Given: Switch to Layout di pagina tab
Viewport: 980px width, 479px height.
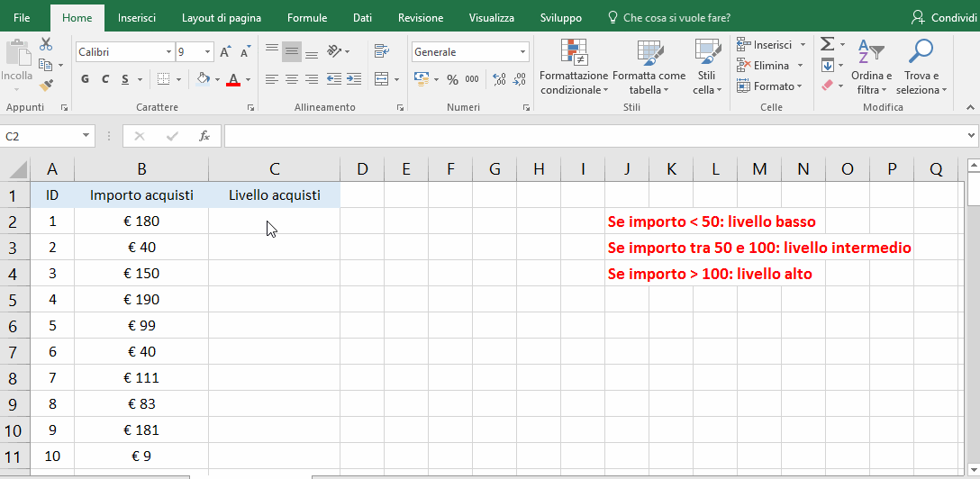Looking at the screenshot, I should pyautogui.click(x=222, y=17).
